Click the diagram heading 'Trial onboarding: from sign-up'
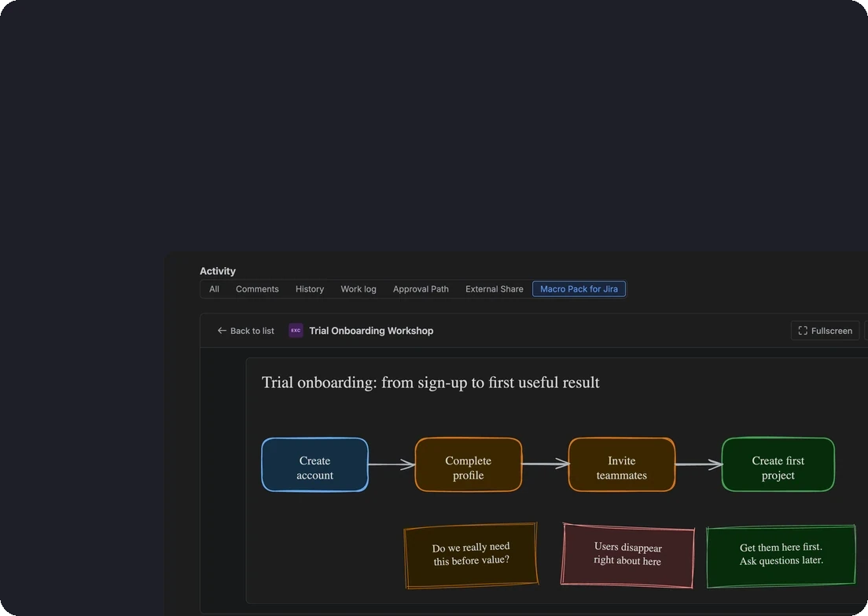 point(430,383)
